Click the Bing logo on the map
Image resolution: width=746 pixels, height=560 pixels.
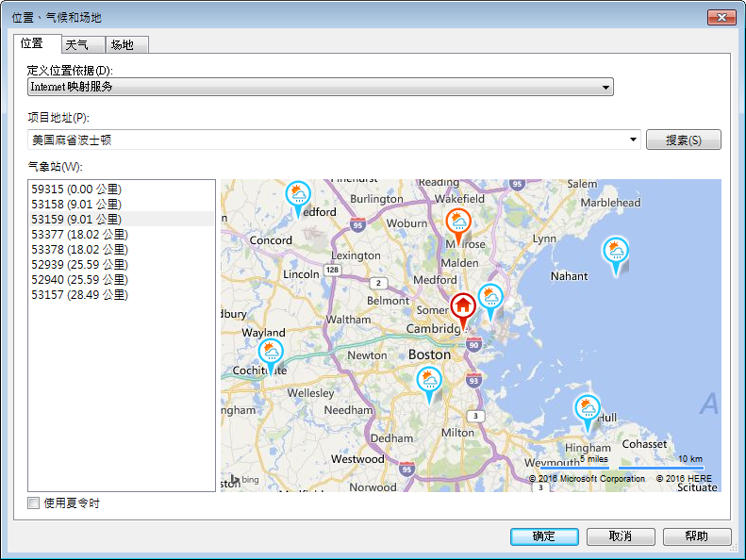[244, 479]
